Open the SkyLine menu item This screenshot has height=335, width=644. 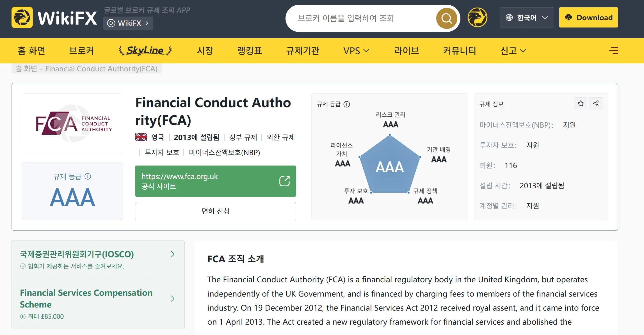[145, 51]
